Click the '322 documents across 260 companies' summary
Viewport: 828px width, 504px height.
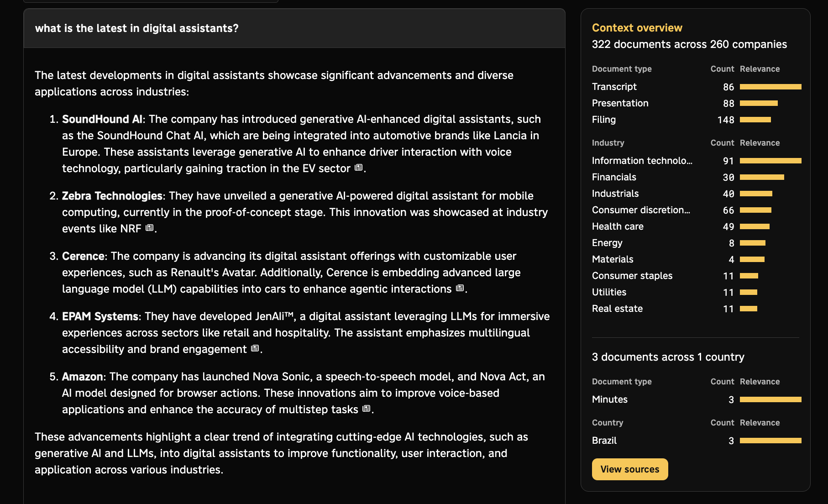click(689, 44)
